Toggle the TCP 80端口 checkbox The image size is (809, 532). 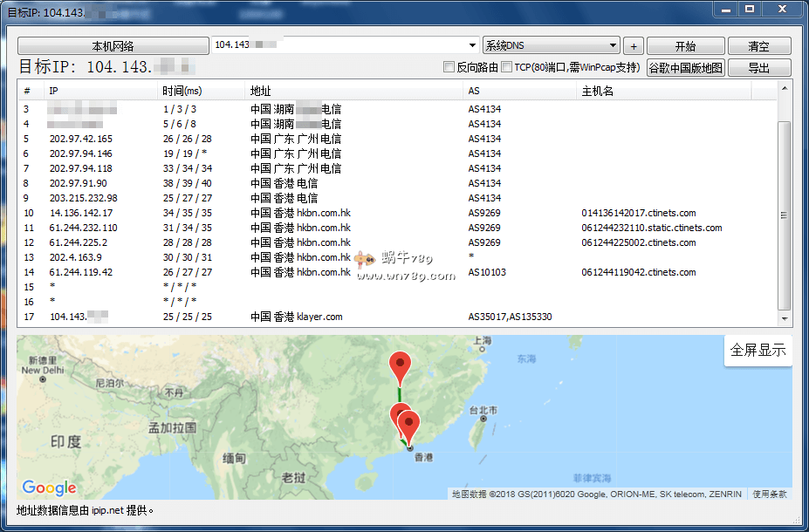click(x=507, y=67)
